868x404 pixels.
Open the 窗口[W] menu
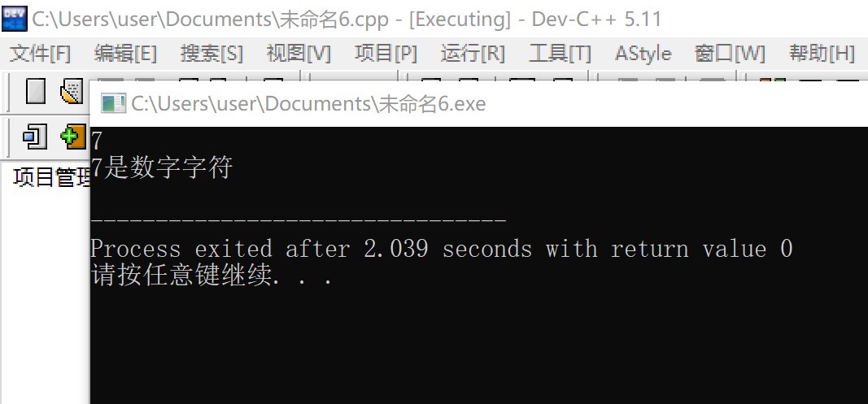(730, 54)
